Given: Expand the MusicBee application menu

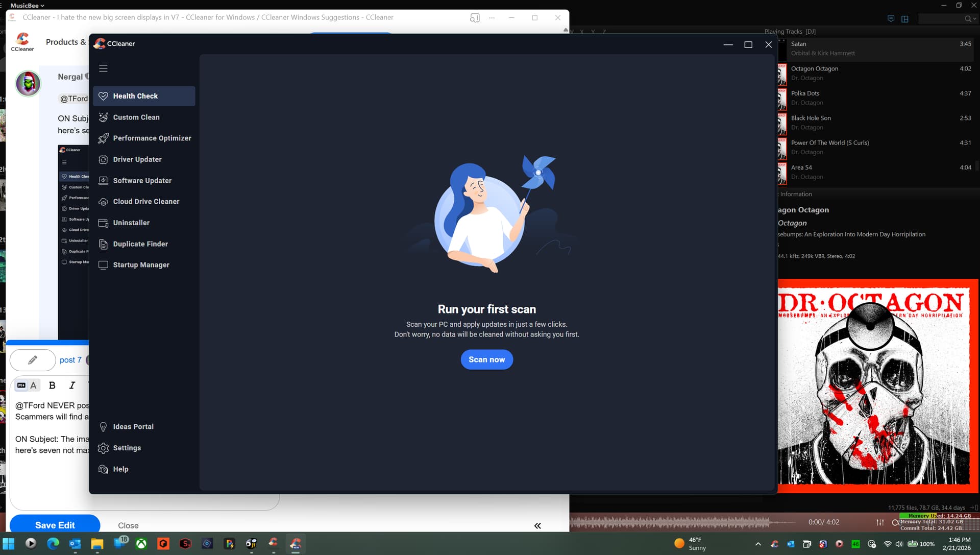Looking at the screenshot, I should tap(27, 5).
